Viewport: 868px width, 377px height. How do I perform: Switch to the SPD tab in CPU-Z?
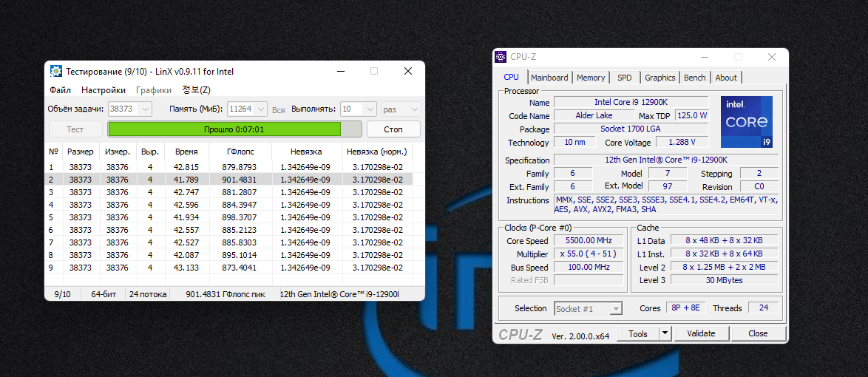625,78
